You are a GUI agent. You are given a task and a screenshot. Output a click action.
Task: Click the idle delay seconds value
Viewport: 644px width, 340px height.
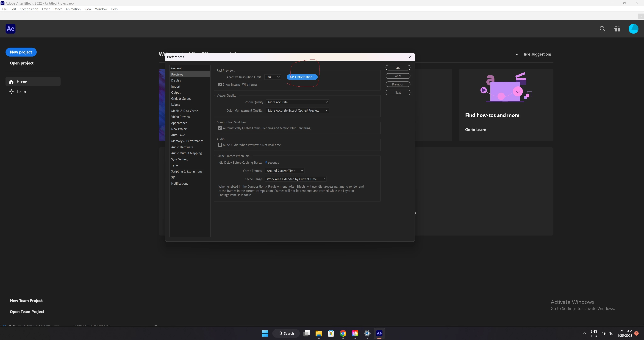(x=266, y=162)
